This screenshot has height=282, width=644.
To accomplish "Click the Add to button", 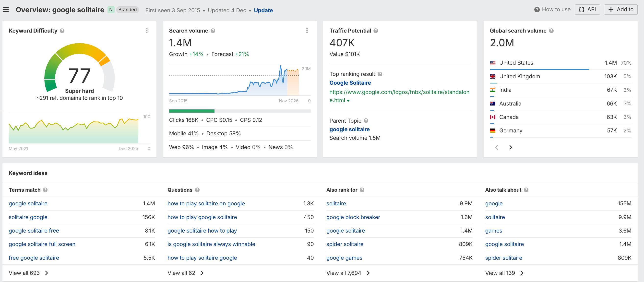I will (x=620, y=10).
